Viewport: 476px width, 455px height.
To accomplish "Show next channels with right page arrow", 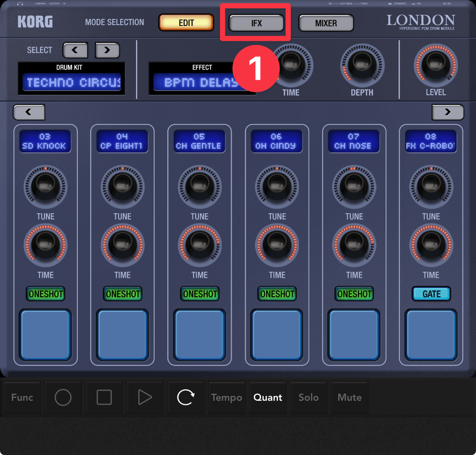I will [448, 112].
